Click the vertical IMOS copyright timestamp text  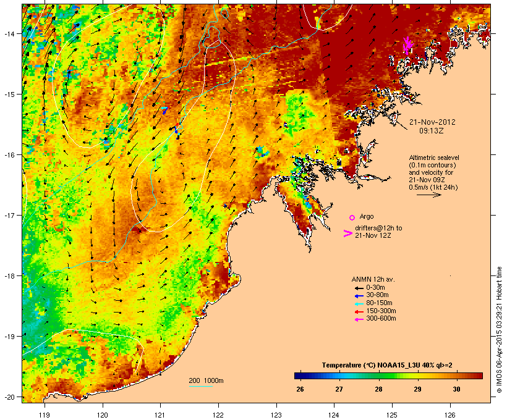tap(499, 330)
